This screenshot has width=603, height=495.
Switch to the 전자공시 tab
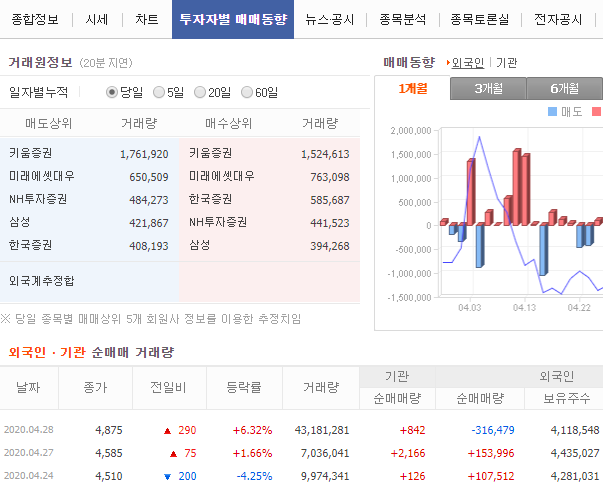tap(558, 19)
